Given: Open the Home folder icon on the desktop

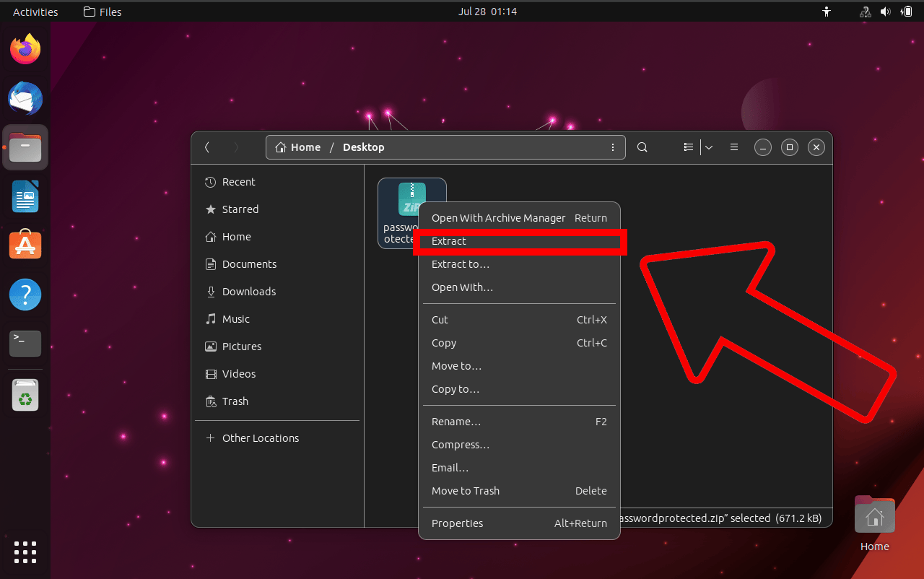Looking at the screenshot, I should [x=874, y=515].
